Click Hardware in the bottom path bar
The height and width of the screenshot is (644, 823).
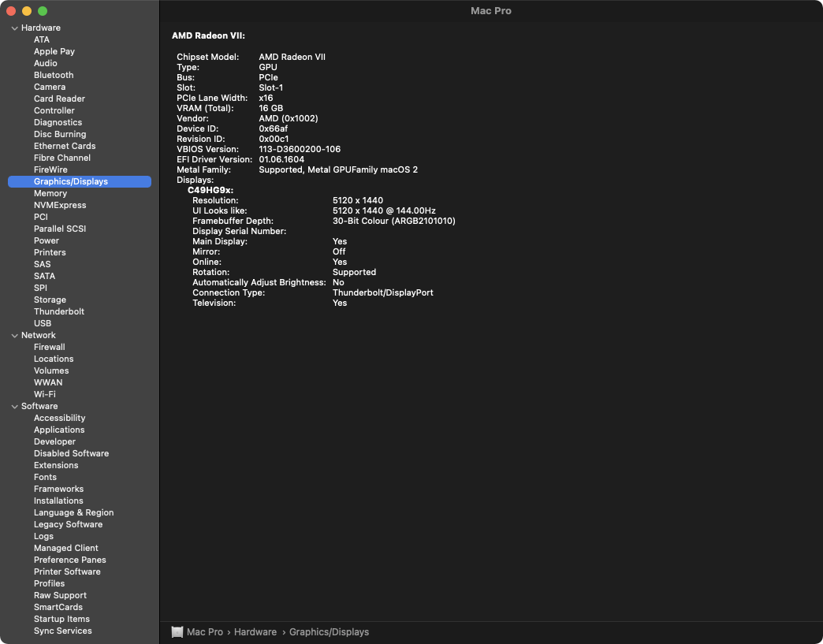(255, 632)
